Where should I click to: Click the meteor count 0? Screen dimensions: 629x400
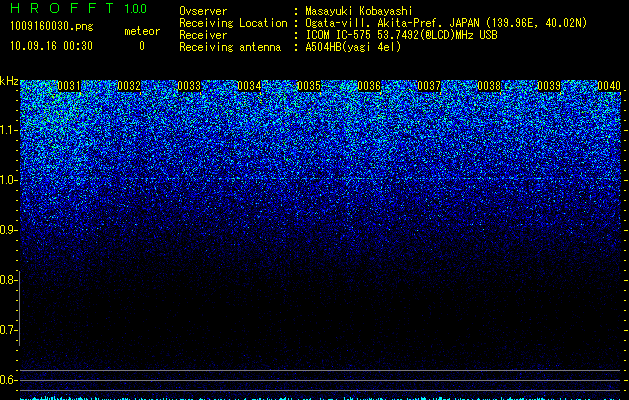tap(142, 46)
